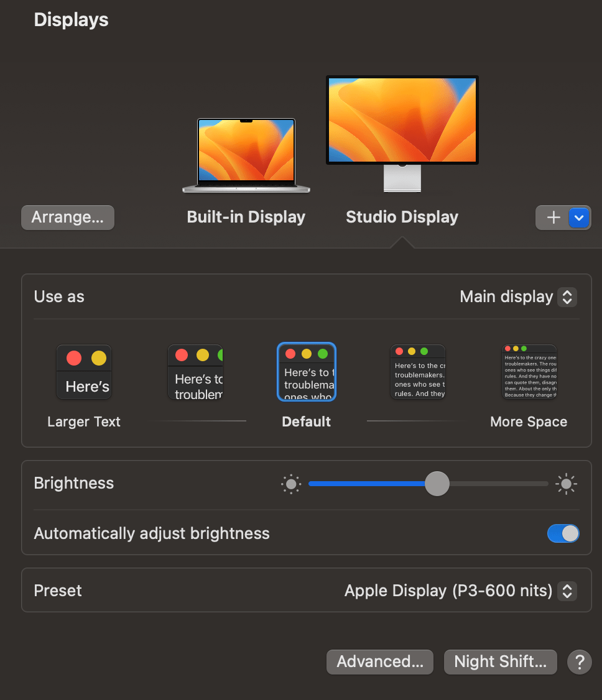The width and height of the screenshot is (602, 700).
Task: Click the dim brightness sun icon
Action: click(x=290, y=483)
